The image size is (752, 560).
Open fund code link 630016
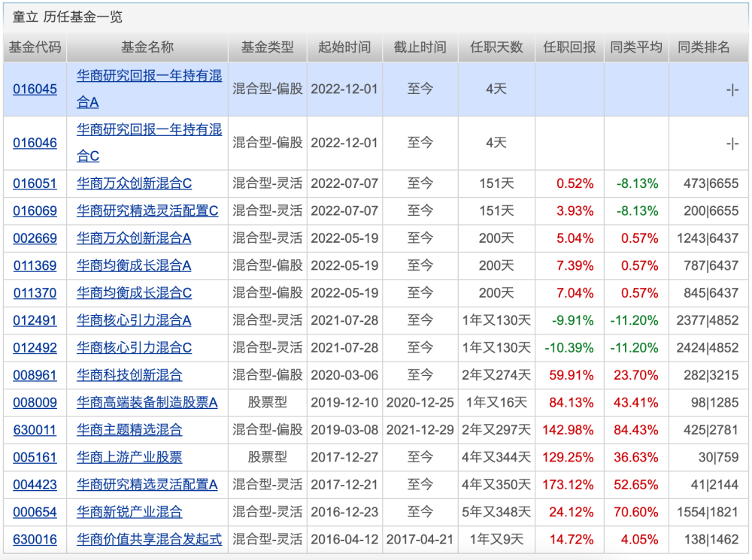point(35,540)
